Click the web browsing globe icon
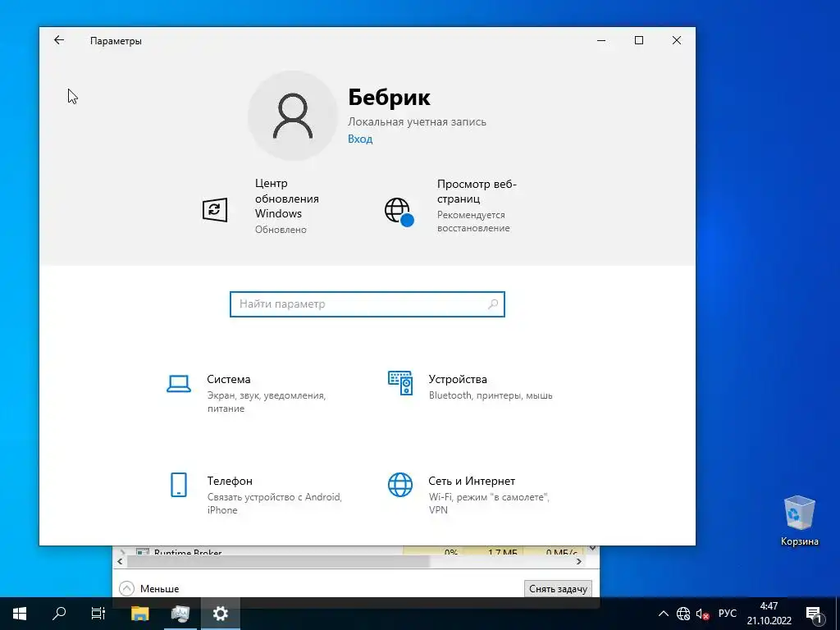The image size is (840, 630). pyautogui.click(x=399, y=212)
